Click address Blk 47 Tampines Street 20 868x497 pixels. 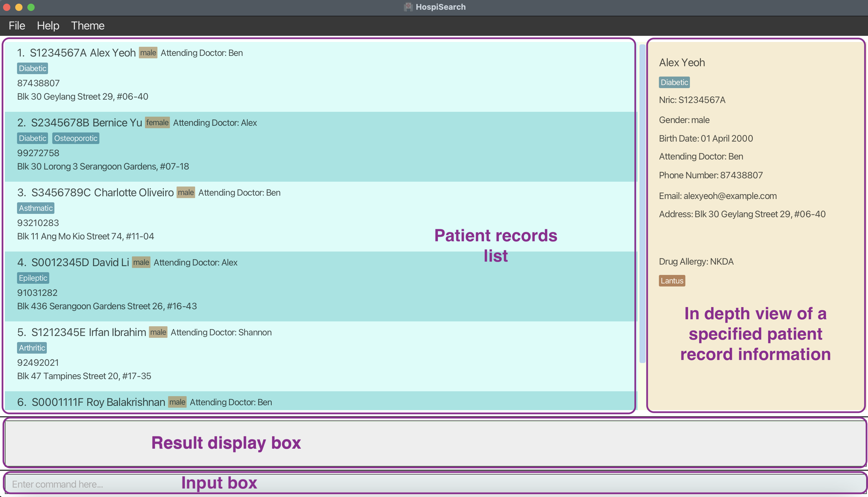click(x=84, y=376)
